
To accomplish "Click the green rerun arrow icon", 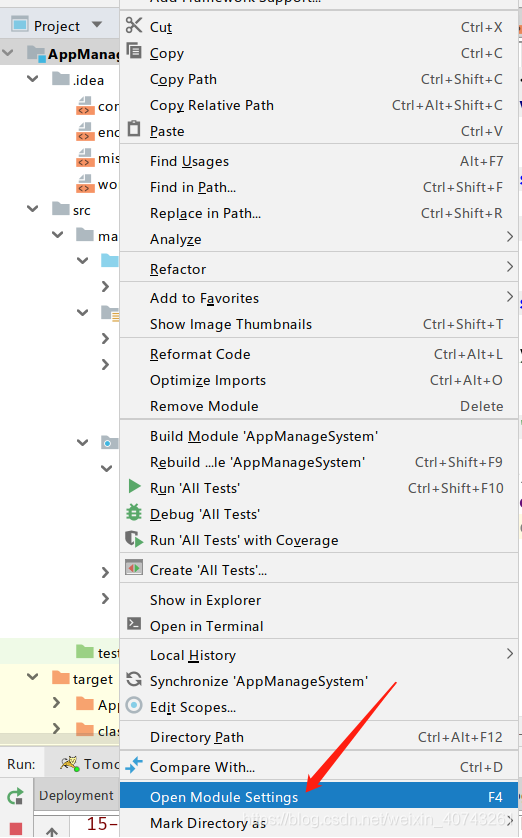I will pyautogui.click(x=15, y=797).
